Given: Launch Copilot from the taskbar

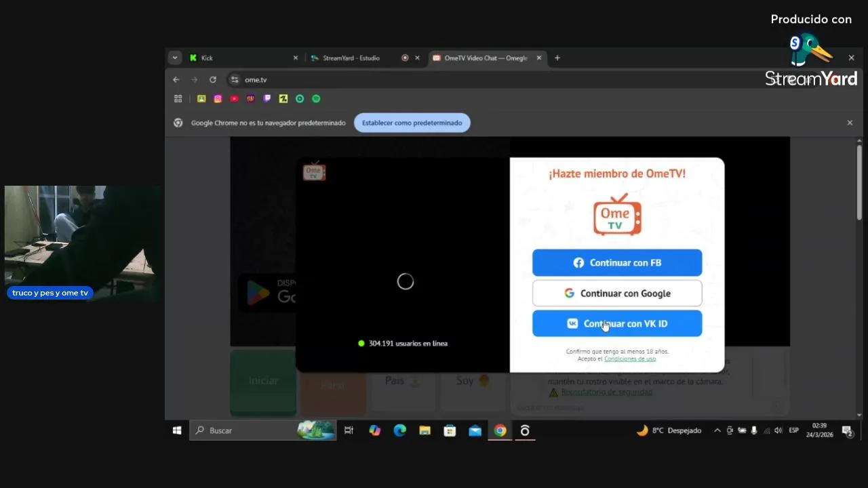Looking at the screenshot, I should coord(374,430).
